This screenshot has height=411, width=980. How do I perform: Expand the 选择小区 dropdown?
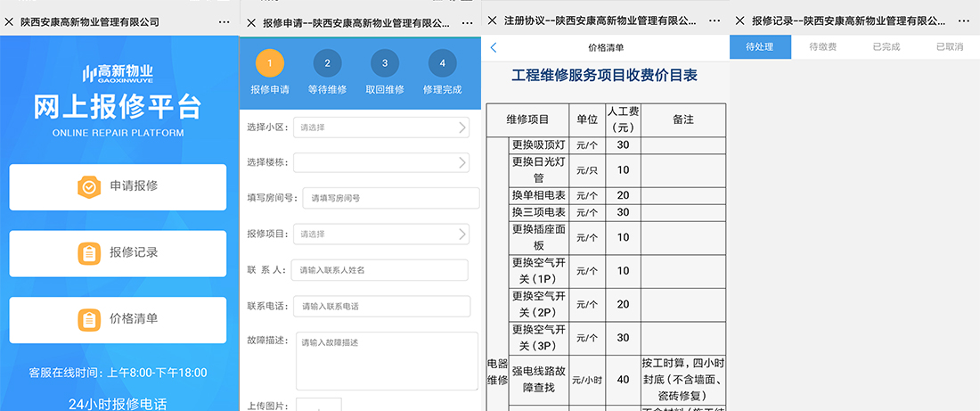click(x=381, y=127)
